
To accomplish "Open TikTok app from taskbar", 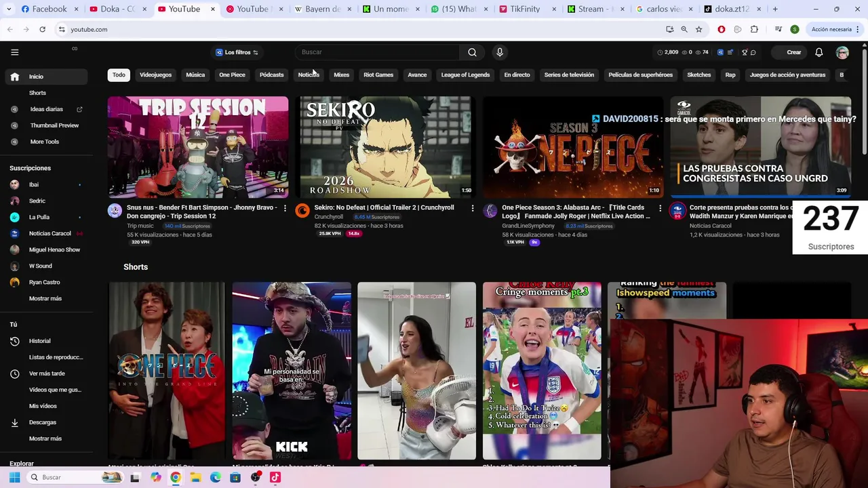I will pos(275,477).
